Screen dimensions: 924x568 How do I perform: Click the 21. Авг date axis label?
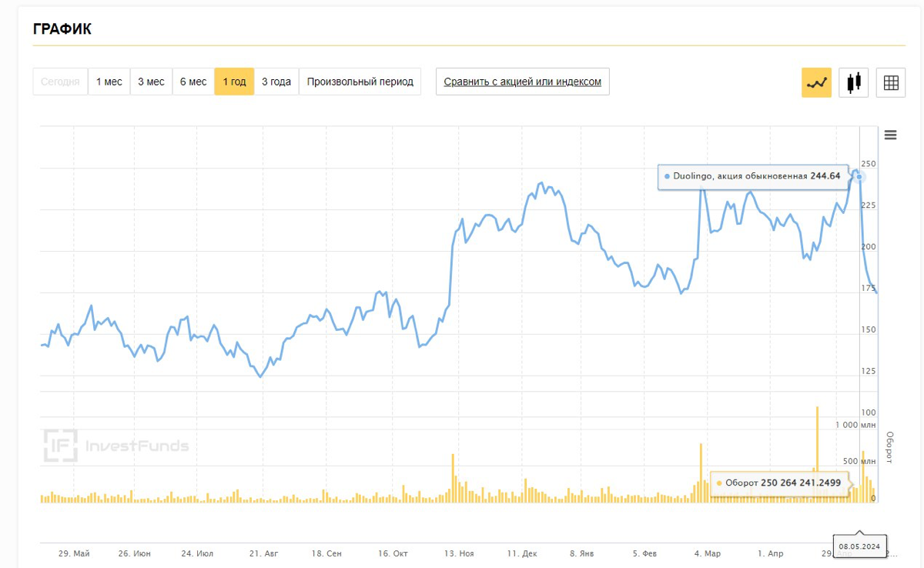(264, 553)
